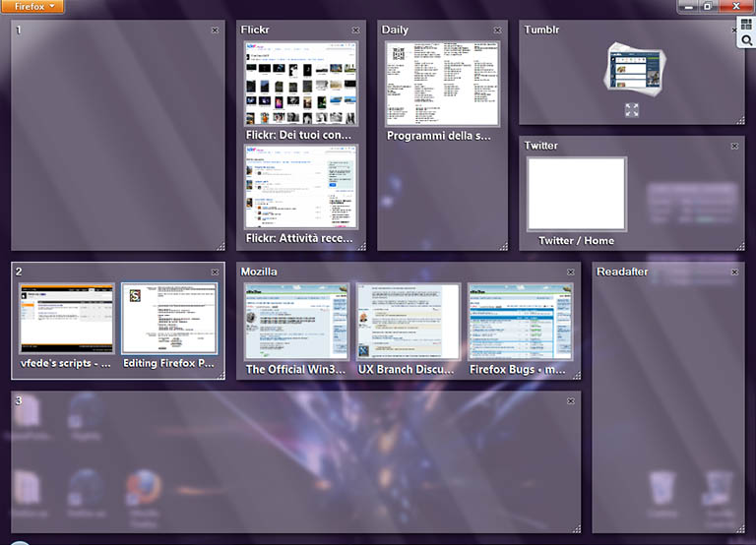Open the UX Branch Discu... tab thumbnail
The image size is (756, 545).
coord(409,323)
